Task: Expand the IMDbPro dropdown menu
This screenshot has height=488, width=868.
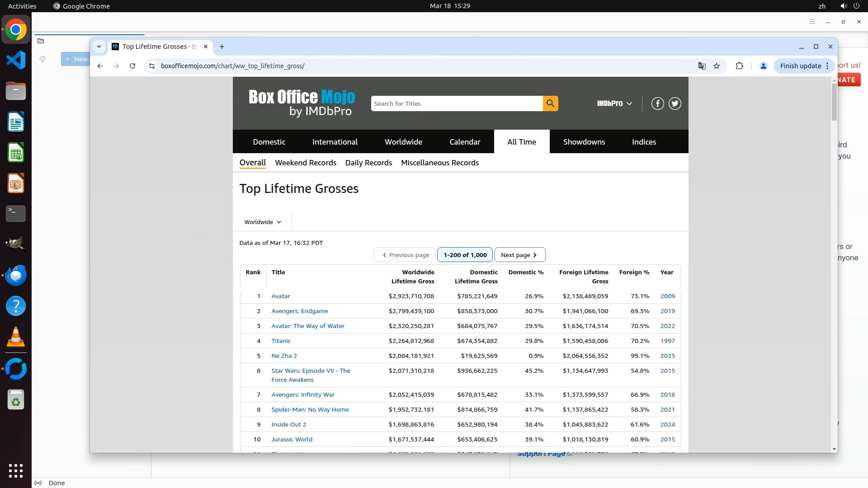Action: coord(614,103)
